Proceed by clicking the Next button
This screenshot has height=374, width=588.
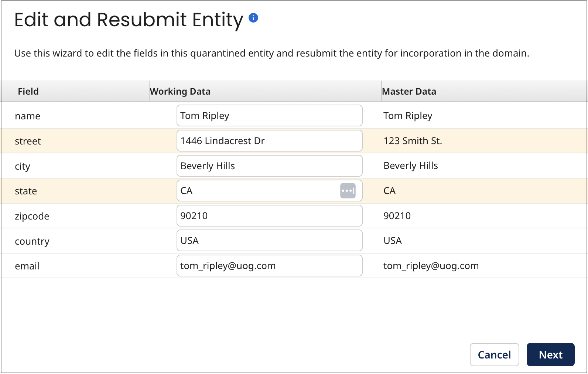pyautogui.click(x=550, y=355)
